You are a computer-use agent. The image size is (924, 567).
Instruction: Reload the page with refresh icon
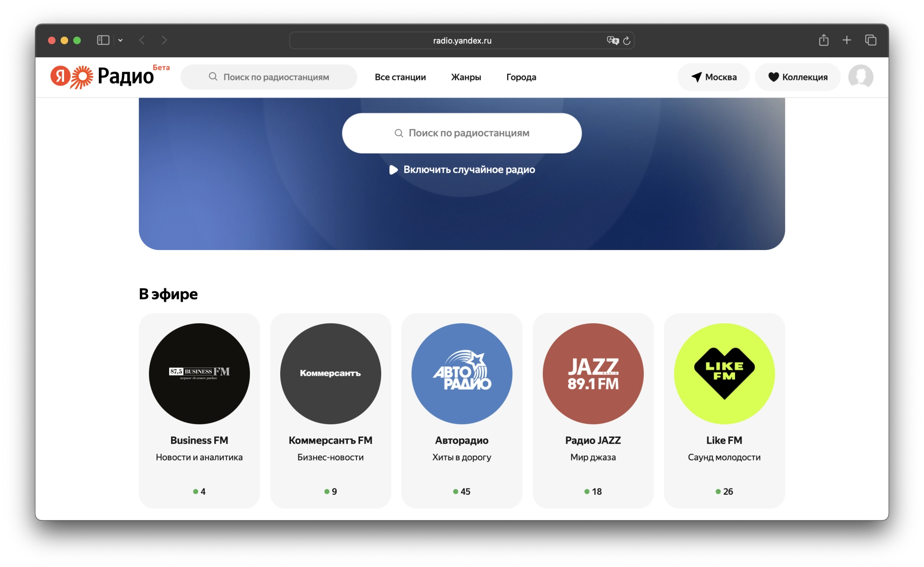(x=627, y=41)
